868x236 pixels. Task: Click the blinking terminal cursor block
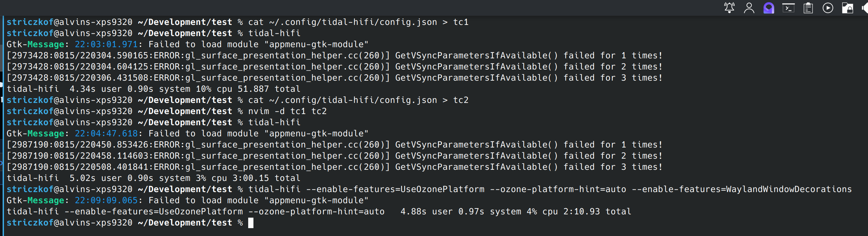click(251, 223)
